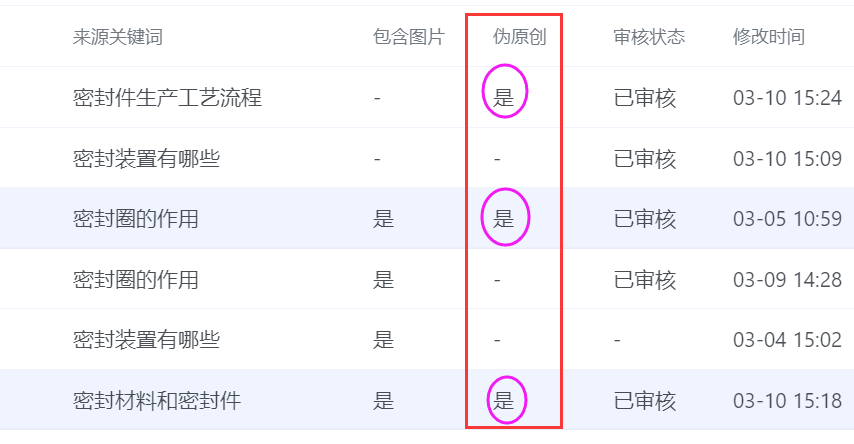
Task: Click 审核状态 dash in the 03-04 15:02 row
Action: click(617, 341)
